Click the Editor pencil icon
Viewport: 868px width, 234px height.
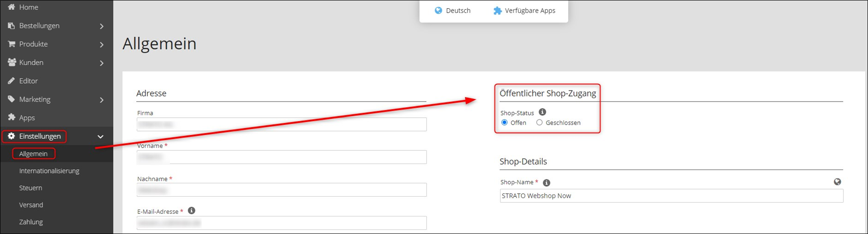click(x=12, y=81)
